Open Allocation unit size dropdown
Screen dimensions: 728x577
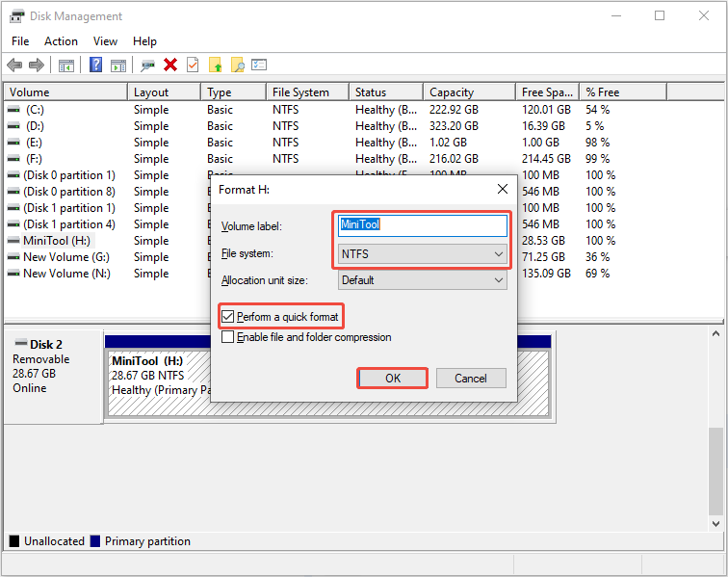[422, 280]
